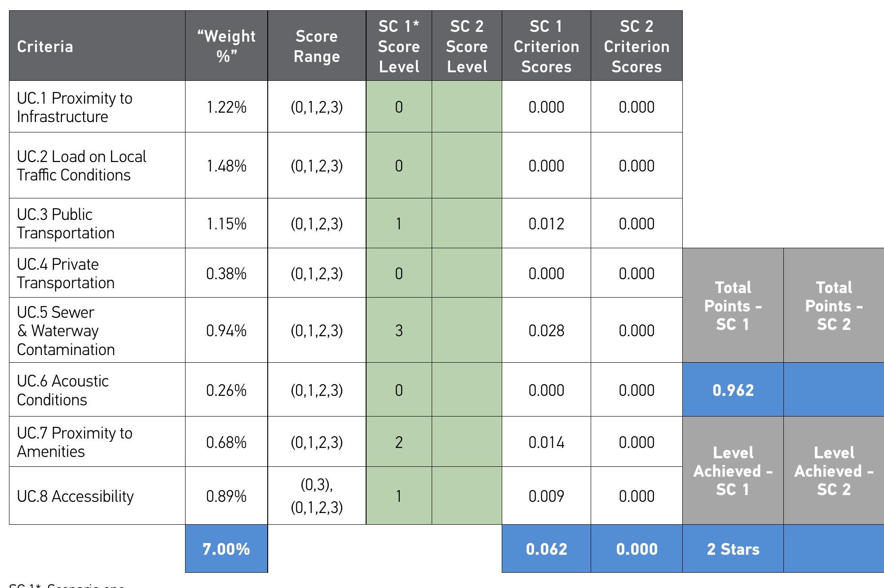This screenshot has height=588, width=884.
Task: Select empty SC 2 score level for UC.8 Accessibility
Action: point(467,496)
